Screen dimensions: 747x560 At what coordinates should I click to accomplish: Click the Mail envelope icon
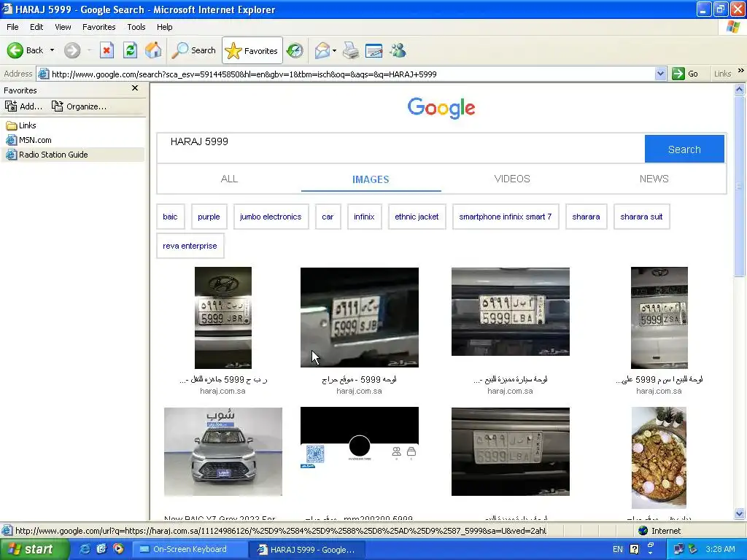coord(322,50)
